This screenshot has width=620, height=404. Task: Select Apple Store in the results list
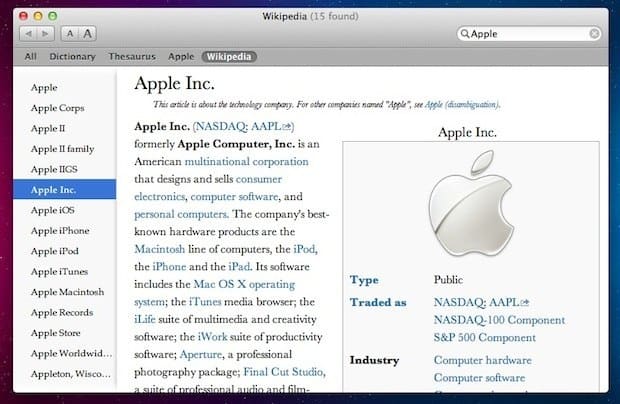click(x=65, y=333)
